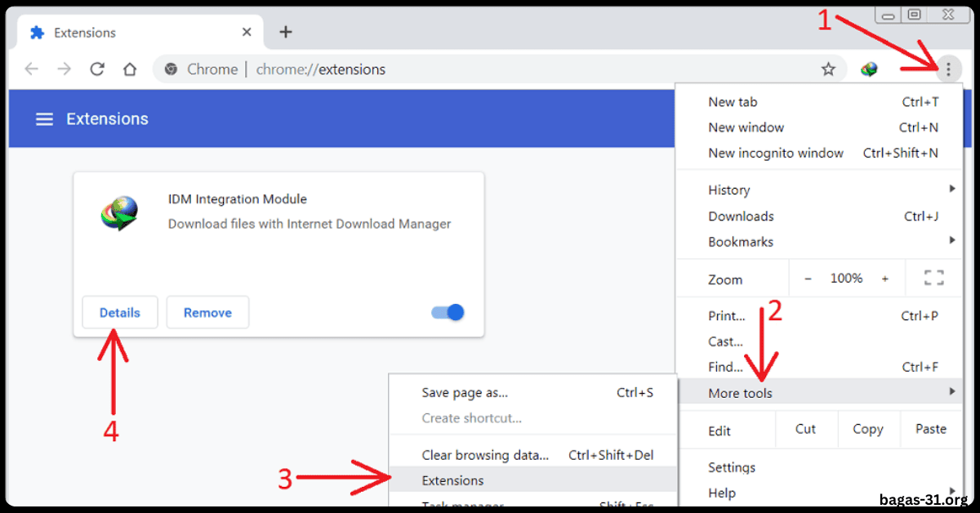Open a new tab with plus button
This screenshot has height=513, width=980.
[285, 32]
